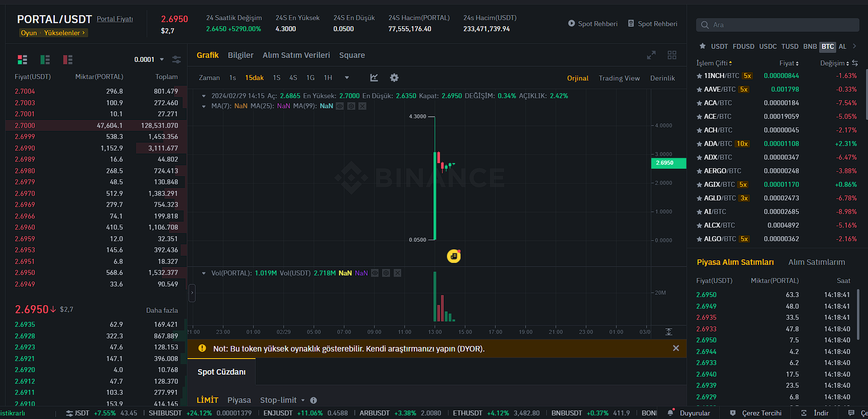Open Stop-limit order type dropdown
This screenshot has width=868, height=419.
coord(282,400)
